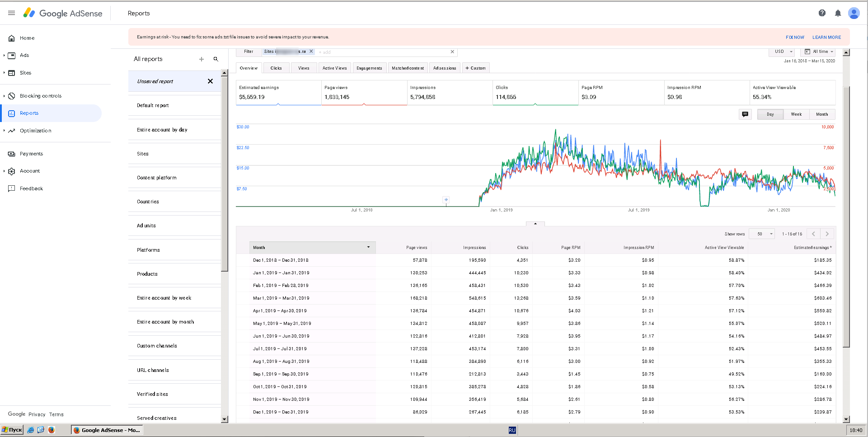Image resolution: width=868 pixels, height=437 pixels.
Task: Search reports with magnifier icon
Action: [x=216, y=59]
